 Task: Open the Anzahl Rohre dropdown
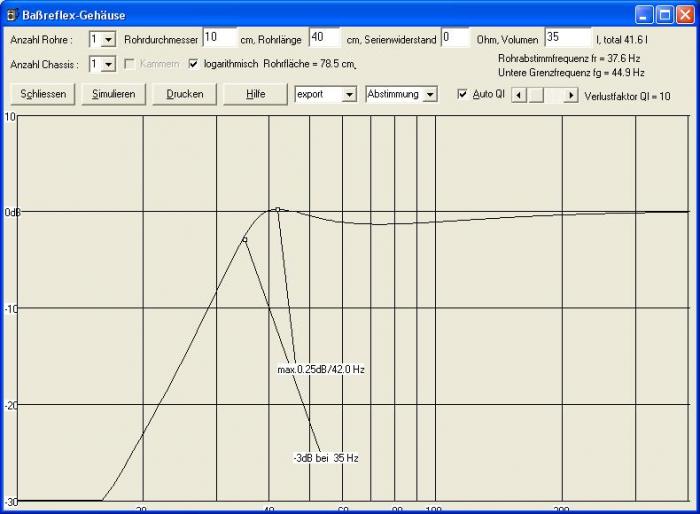(109, 39)
